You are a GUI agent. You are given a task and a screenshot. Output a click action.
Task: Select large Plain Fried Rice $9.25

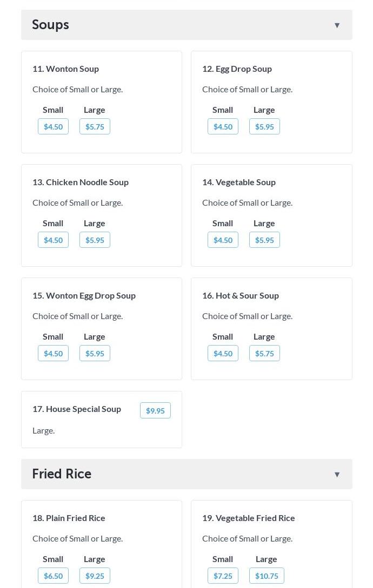[95, 576]
